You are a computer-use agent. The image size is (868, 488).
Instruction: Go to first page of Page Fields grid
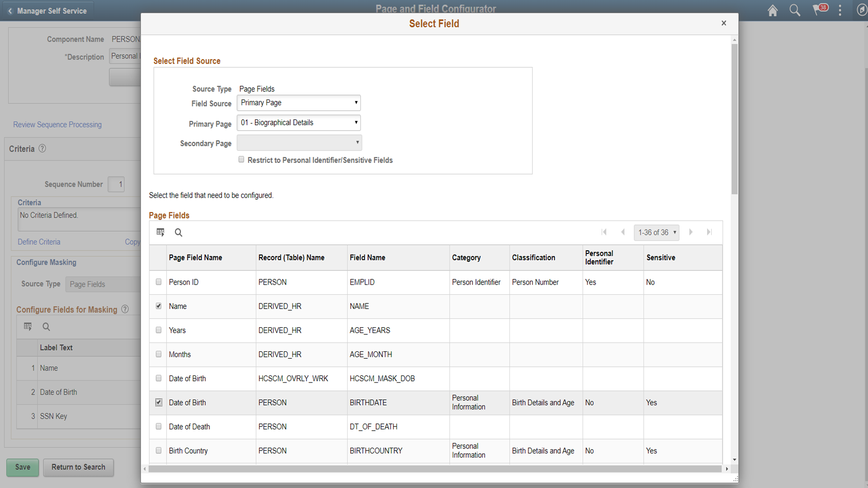coord(604,232)
